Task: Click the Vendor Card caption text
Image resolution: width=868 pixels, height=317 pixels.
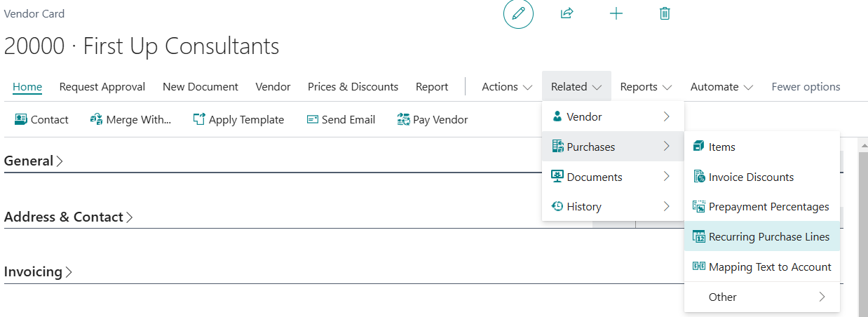Action: 34,13
